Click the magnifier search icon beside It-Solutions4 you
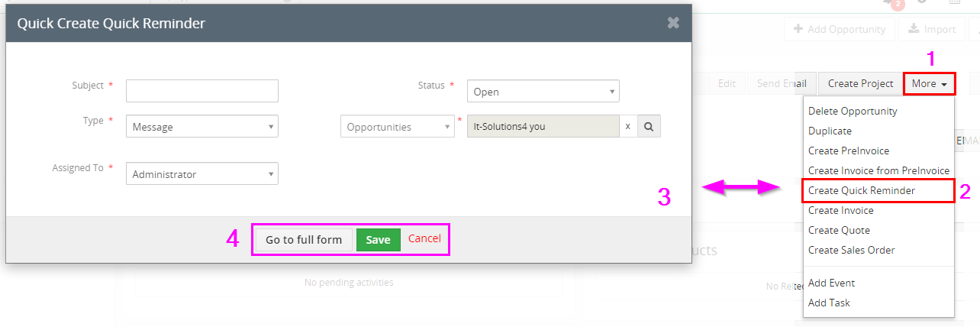The image size is (980, 327). (x=648, y=127)
